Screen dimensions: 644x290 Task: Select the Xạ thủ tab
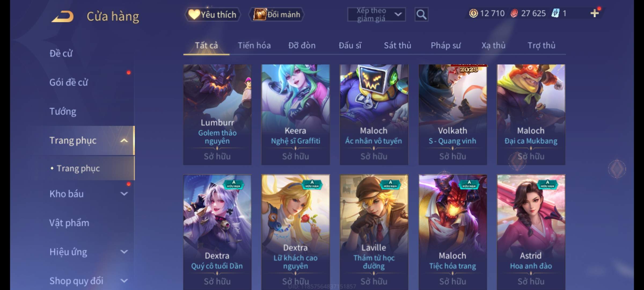[493, 45]
